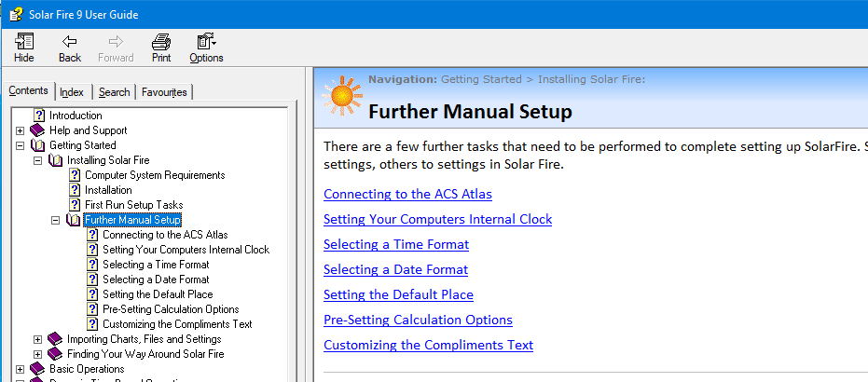The image size is (868, 382).
Task: Expand the Basic Operations node
Action: pos(20,369)
